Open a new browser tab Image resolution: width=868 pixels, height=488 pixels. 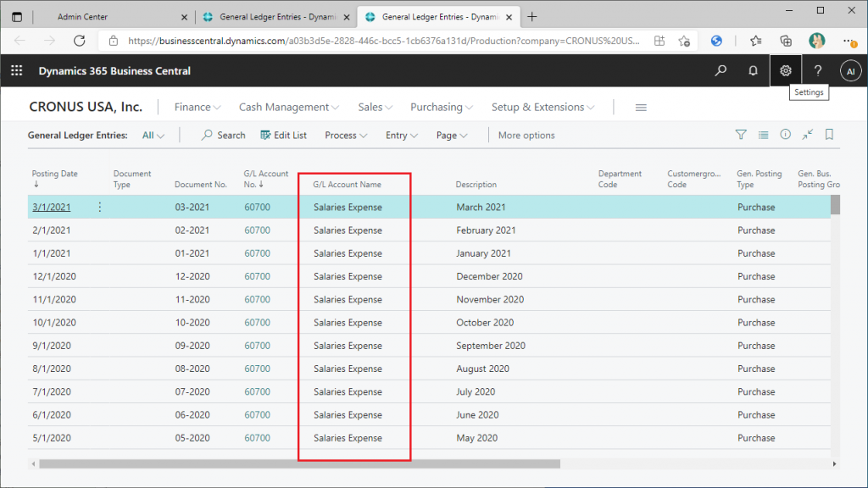[532, 17]
